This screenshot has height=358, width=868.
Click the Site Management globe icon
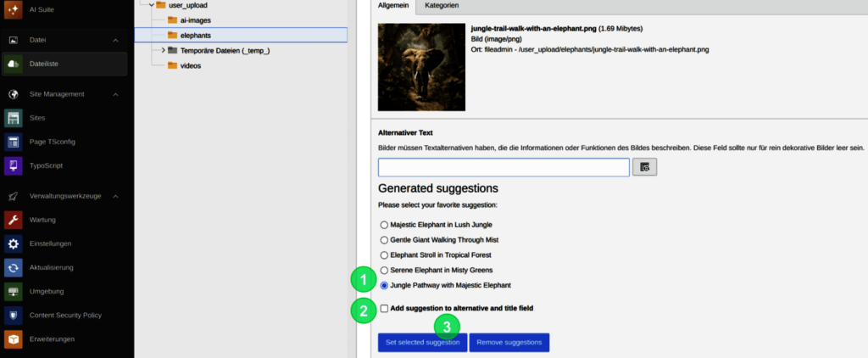tap(14, 94)
